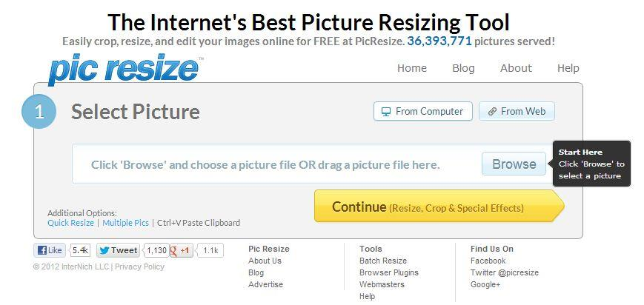Select the From Computer option

(422, 111)
